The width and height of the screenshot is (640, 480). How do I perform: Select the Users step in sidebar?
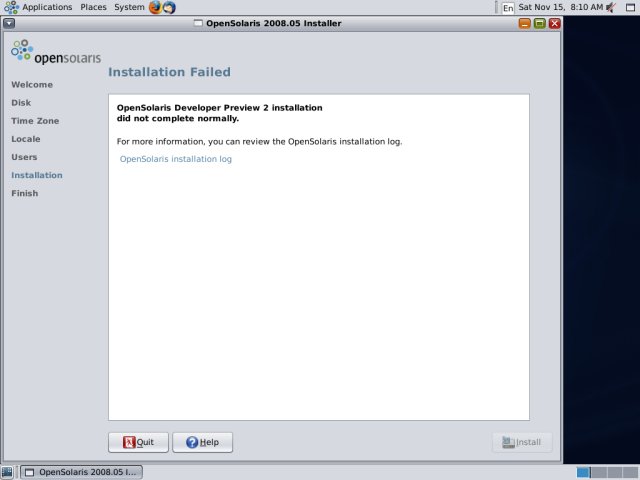point(24,157)
